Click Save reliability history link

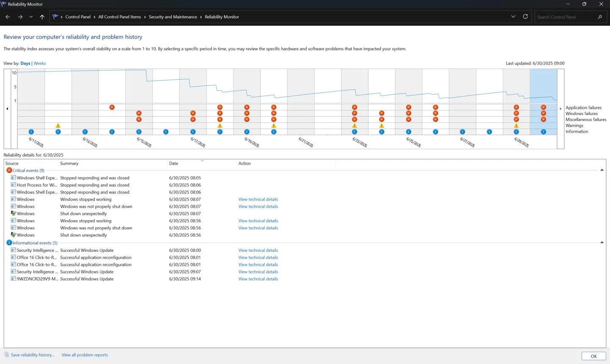(33, 355)
